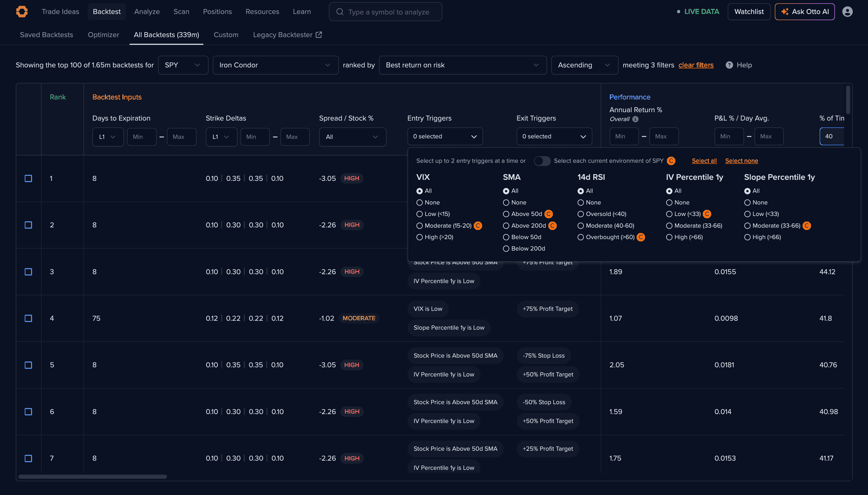Open the Best return on risk dropdown

pyautogui.click(x=463, y=65)
